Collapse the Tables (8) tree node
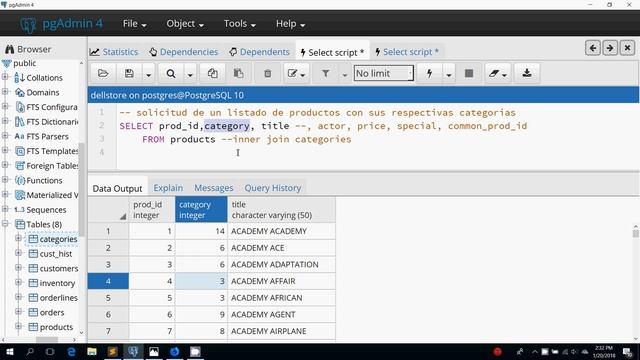Image resolution: width=640 pixels, height=360 pixels. (x=5, y=224)
